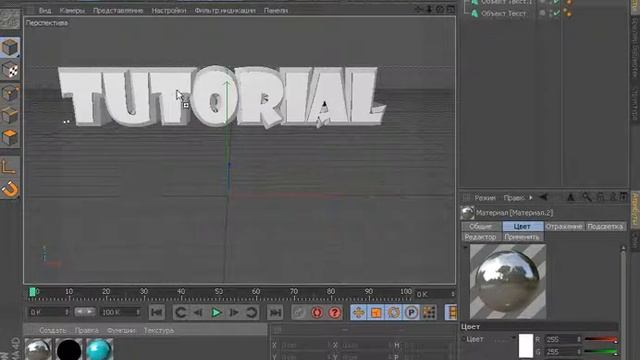Select the chrome material sphere thumbnail

coord(38,349)
